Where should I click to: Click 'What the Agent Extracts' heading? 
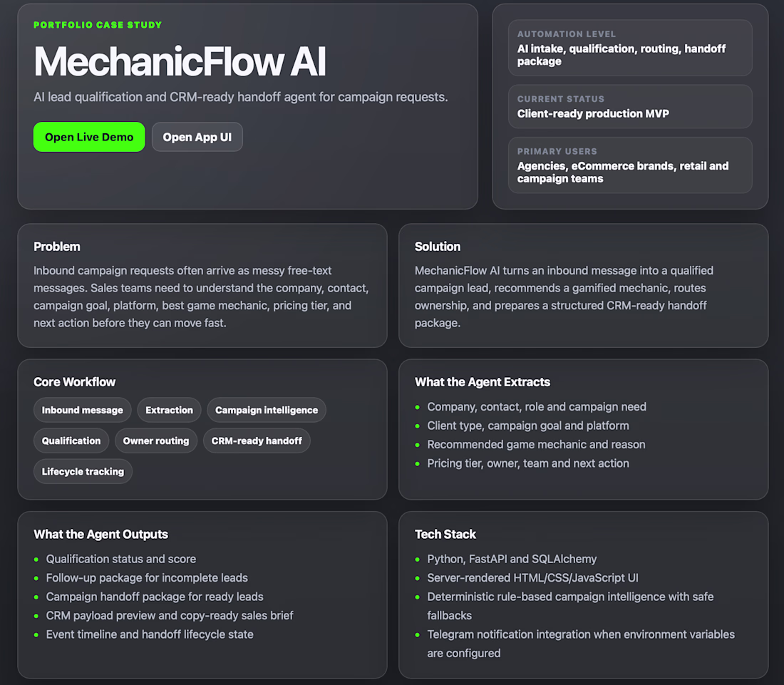pyautogui.click(x=483, y=382)
